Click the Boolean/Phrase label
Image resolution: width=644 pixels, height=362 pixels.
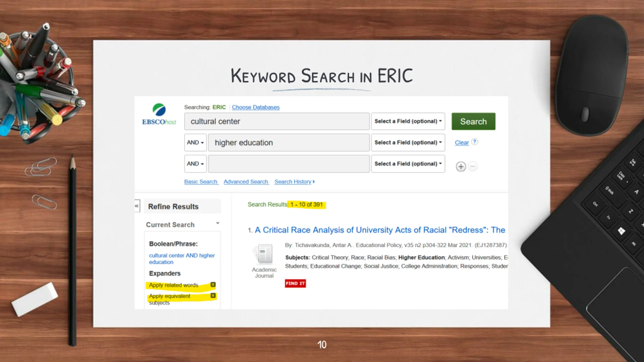point(173,244)
